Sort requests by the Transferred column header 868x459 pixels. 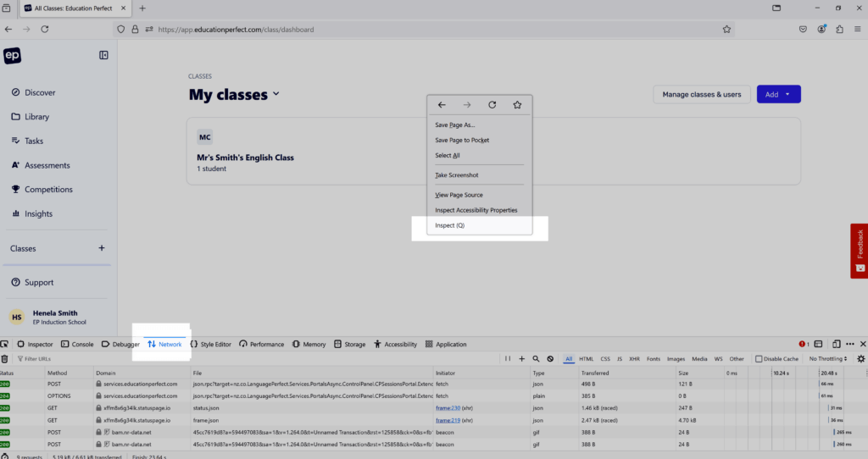tap(626, 373)
